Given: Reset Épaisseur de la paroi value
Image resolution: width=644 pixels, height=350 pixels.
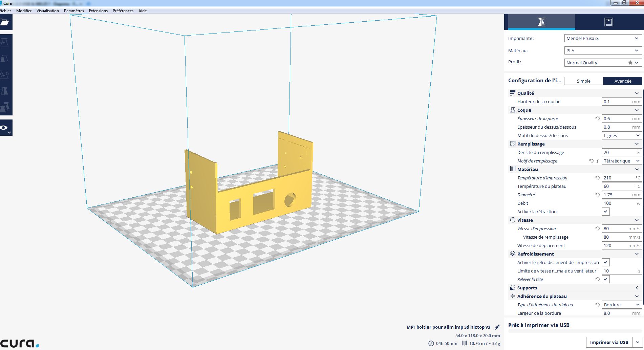Looking at the screenshot, I should 598,118.
